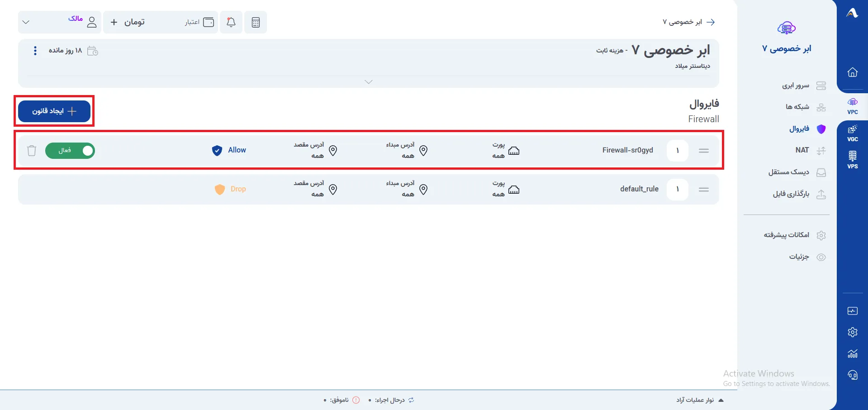Open the جزئیات menu item
Screen dimensions: 868x410
(807, 257)
